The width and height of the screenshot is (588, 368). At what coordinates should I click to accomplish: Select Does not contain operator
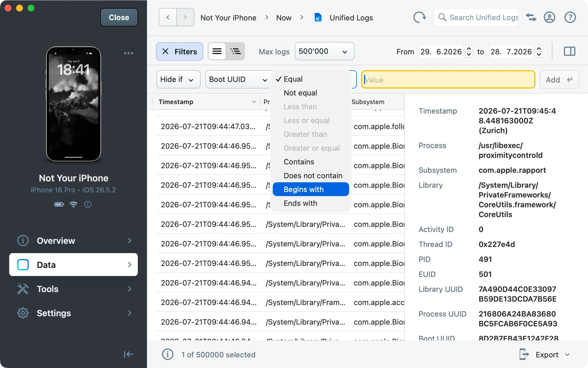pos(311,176)
